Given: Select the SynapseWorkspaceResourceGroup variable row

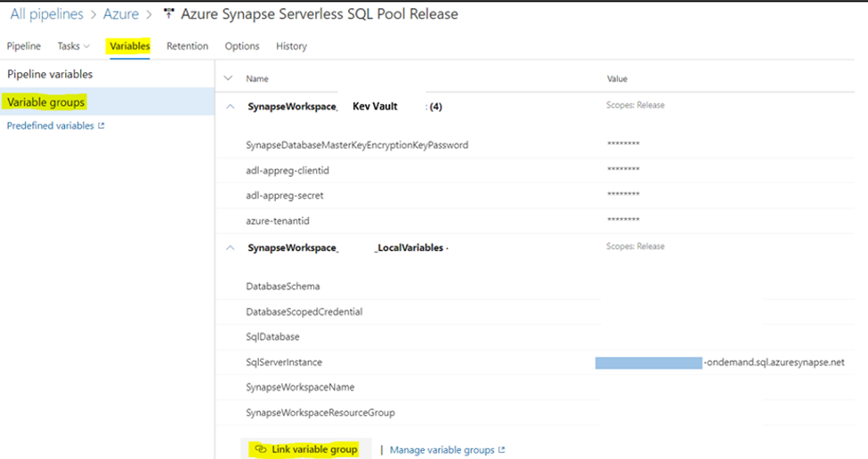Looking at the screenshot, I should point(535,413).
